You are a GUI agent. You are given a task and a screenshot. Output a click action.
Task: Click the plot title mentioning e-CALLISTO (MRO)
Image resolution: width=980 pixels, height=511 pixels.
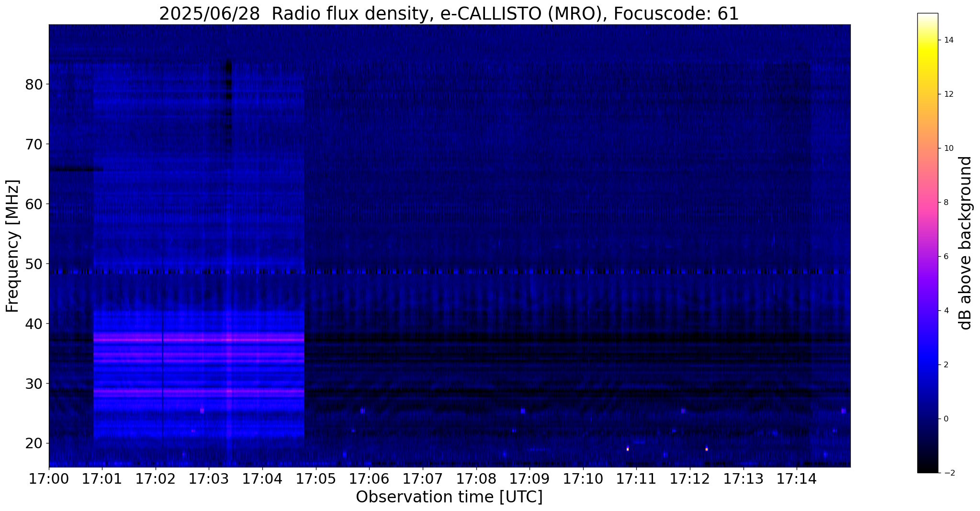pos(449,14)
